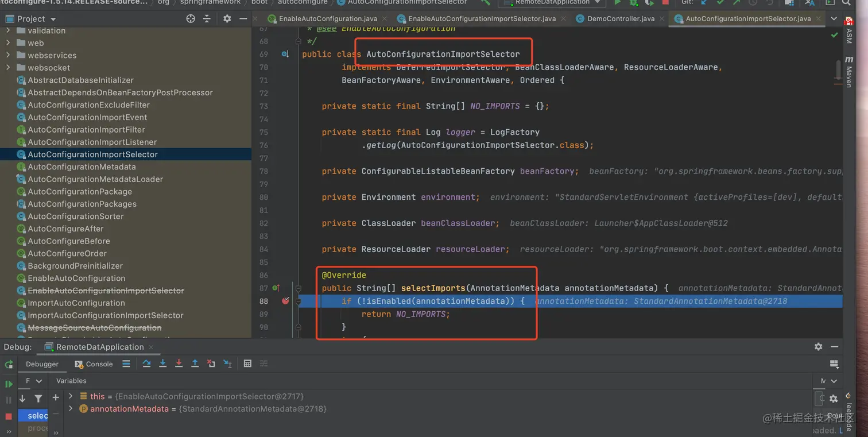Click the Collapse All icon in the Project panel

pos(207,18)
